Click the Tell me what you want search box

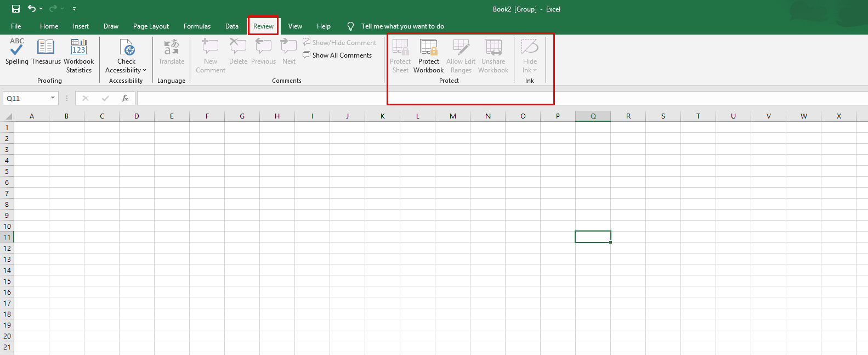(x=402, y=26)
